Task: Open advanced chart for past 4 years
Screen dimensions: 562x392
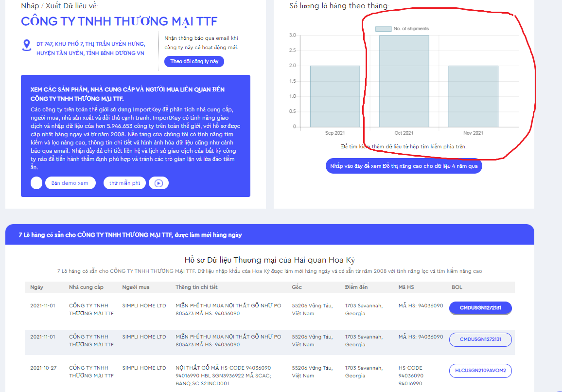Action: point(404,166)
